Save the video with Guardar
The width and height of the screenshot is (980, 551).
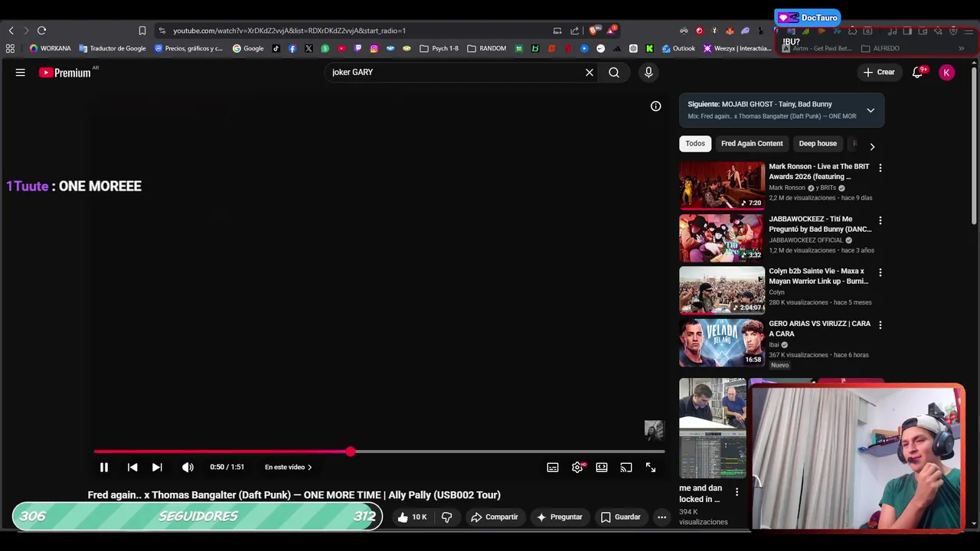[x=621, y=517]
